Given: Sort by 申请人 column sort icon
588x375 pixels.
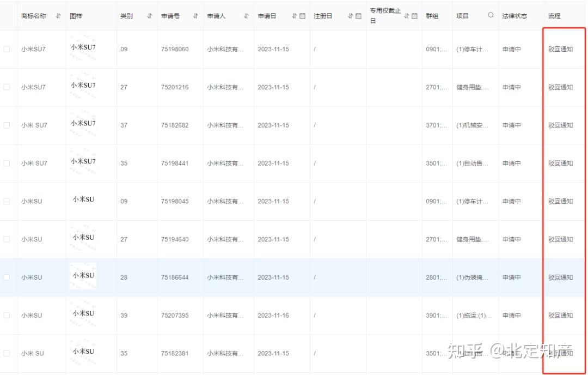Looking at the screenshot, I should point(247,16).
